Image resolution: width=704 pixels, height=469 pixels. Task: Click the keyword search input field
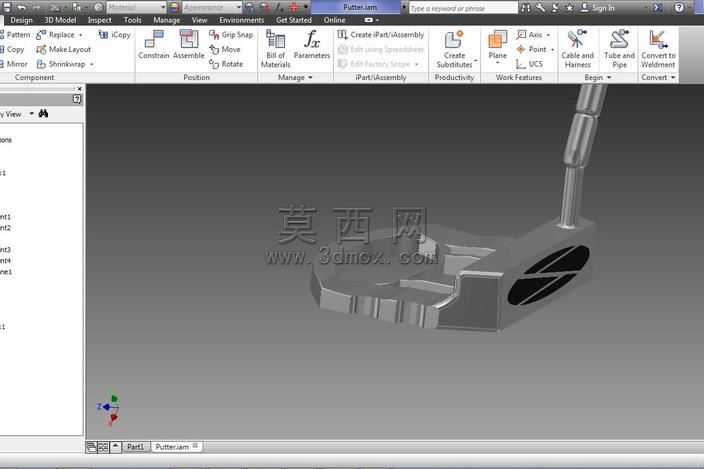click(x=463, y=8)
